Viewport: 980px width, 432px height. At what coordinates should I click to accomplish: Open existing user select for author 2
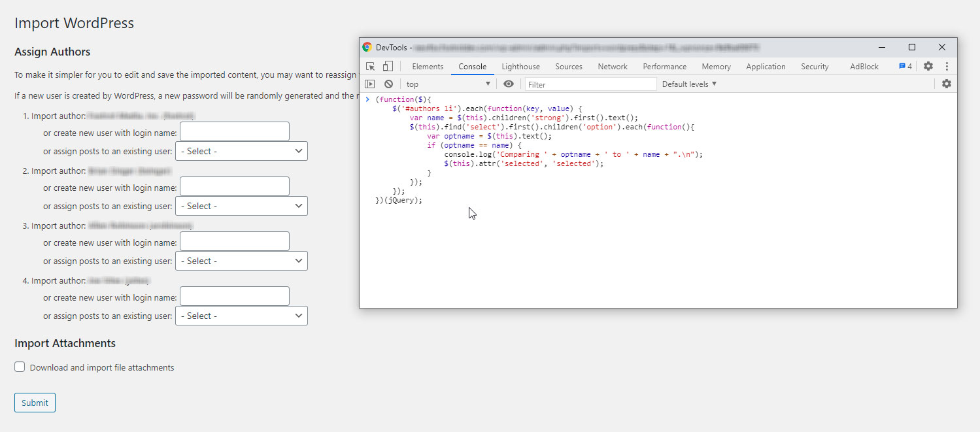click(x=241, y=206)
